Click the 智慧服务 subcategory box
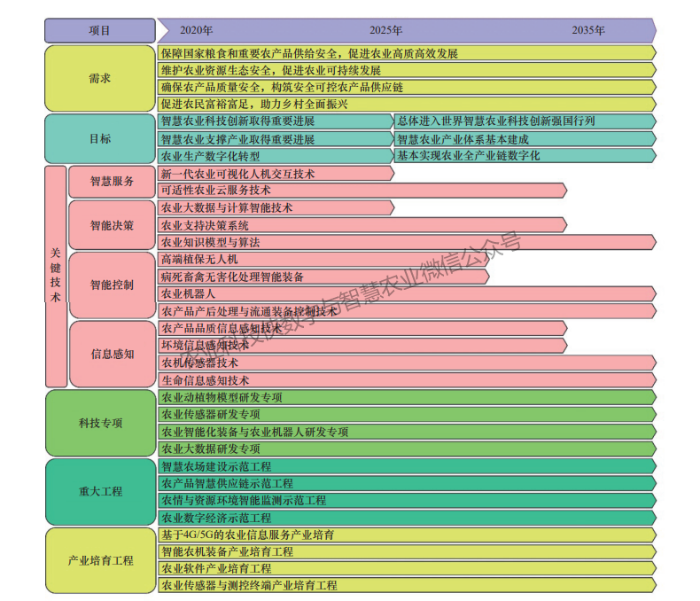 pos(112,182)
